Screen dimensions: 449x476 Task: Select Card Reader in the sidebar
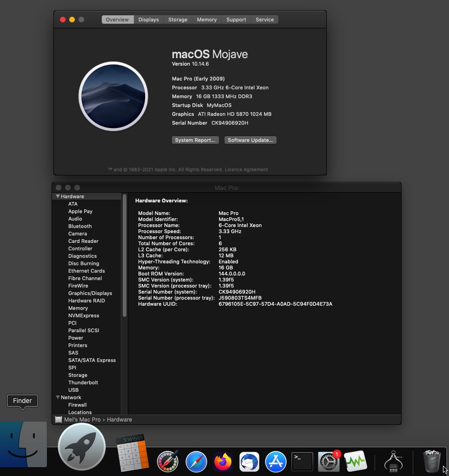coord(83,241)
